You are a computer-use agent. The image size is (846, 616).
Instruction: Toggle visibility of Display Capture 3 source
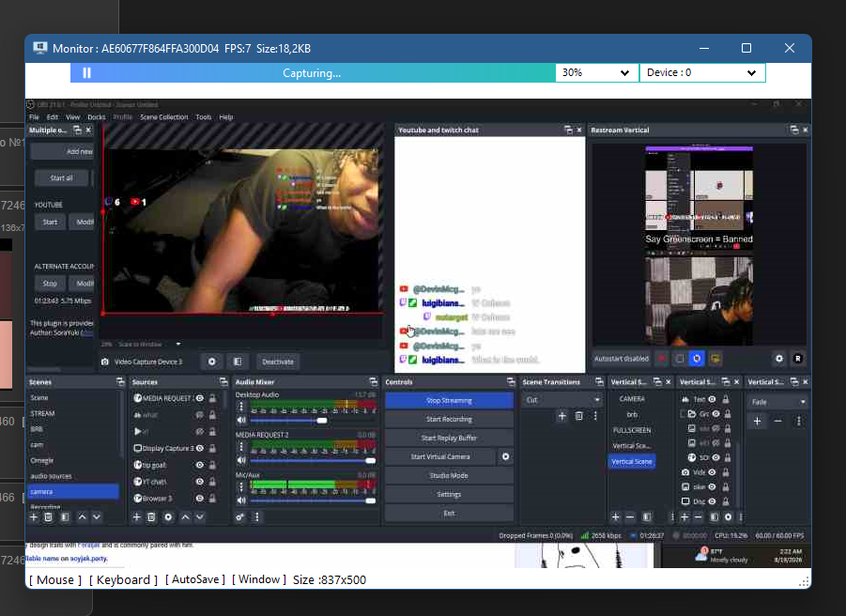point(200,448)
